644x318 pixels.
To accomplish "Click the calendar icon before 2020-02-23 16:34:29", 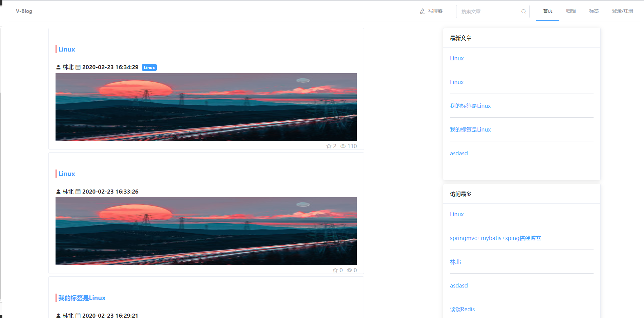I will tap(78, 67).
